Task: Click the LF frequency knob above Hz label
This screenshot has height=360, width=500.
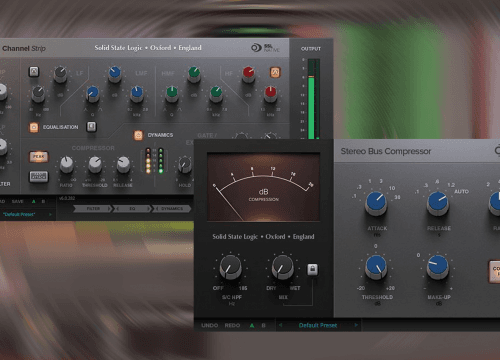Action: click(x=38, y=94)
